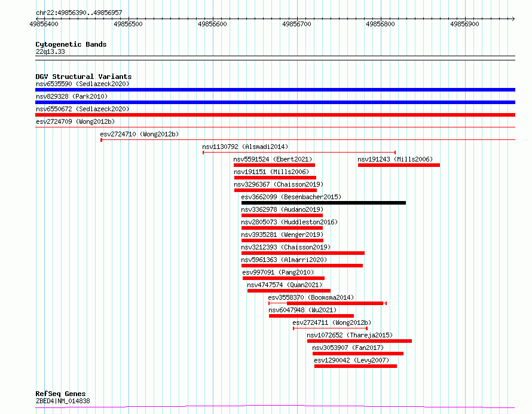Screen dimensions: 532x414
Task: Open nsv1130792 (Alsmadi2014) variant label
Action: coord(245,147)
